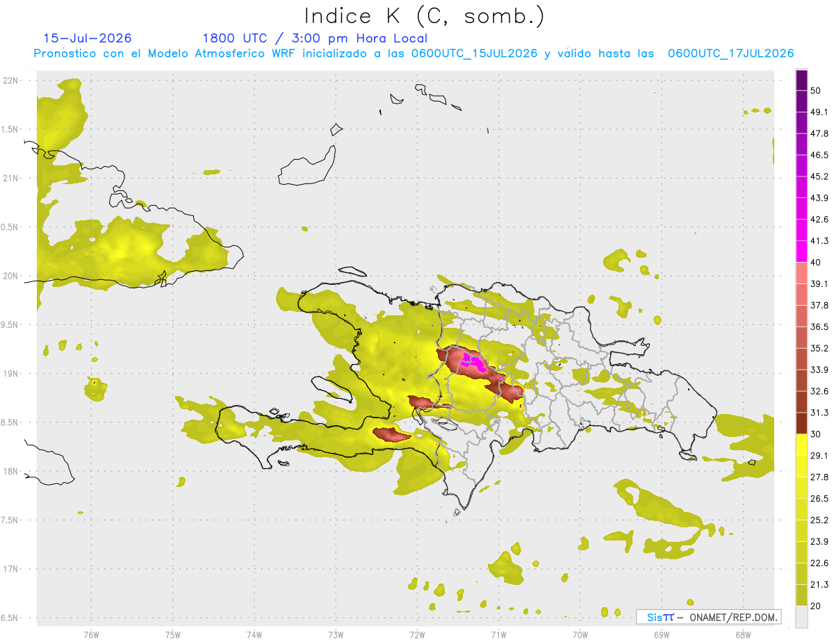Click the "0600UTC_15JUL2026" initialization timestamp
The height and width of the screenshot is (644, 834).
(474, 53)
